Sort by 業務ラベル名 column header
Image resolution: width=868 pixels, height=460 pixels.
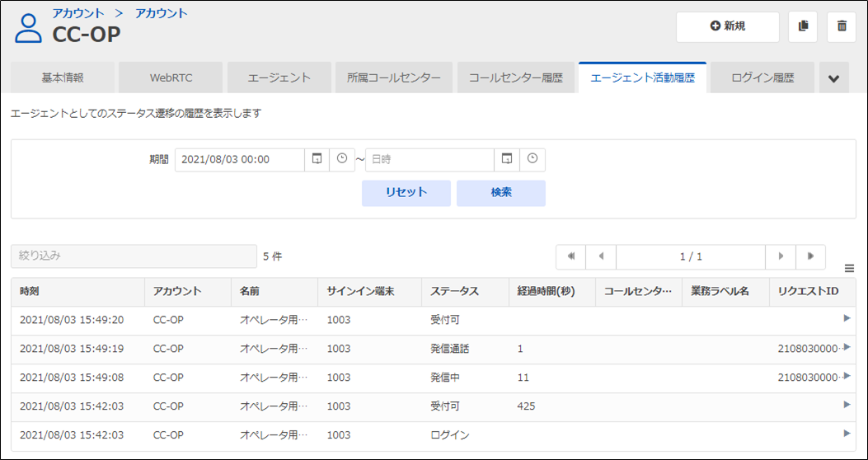(x=726, y=292)
